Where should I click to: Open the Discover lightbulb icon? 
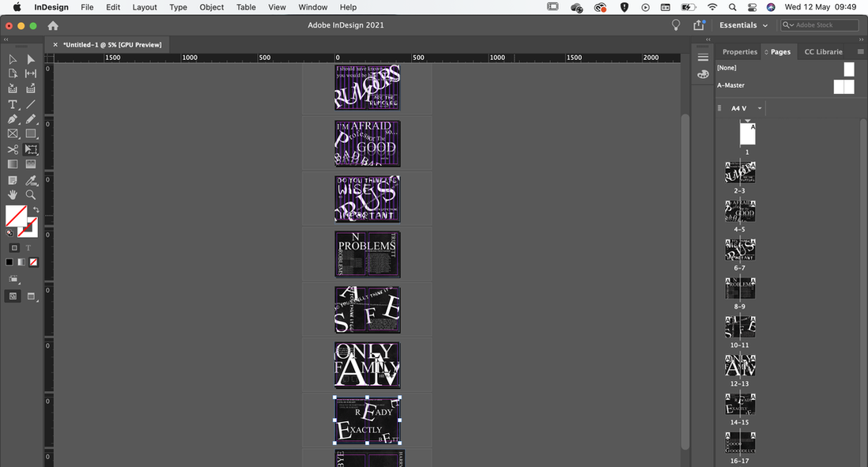click(x=676, y=25)
